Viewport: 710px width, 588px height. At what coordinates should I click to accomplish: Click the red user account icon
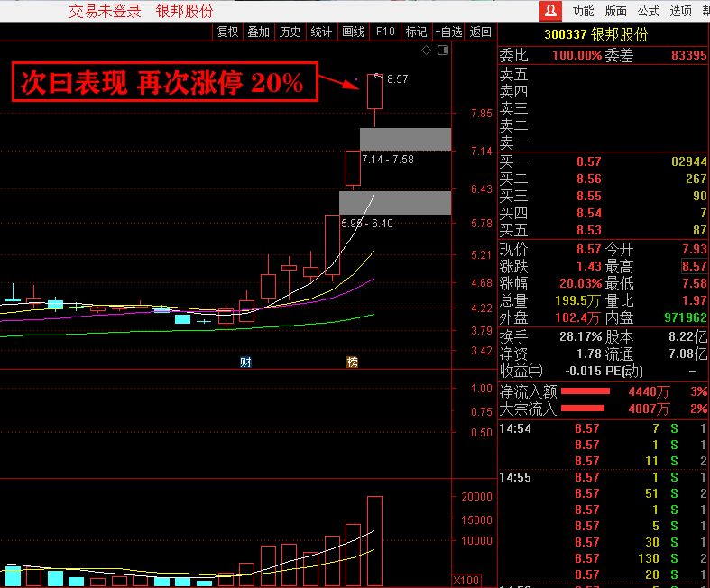click(550, 11)
